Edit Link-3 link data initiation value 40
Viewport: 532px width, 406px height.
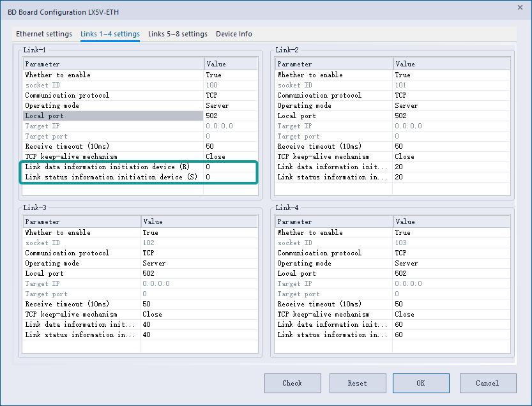tap(199, 324)
